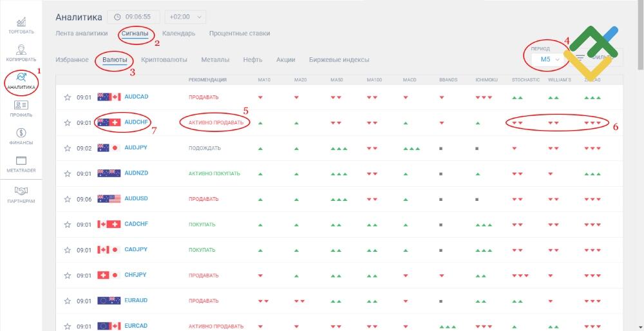Select the Акции category

point(286,59)
